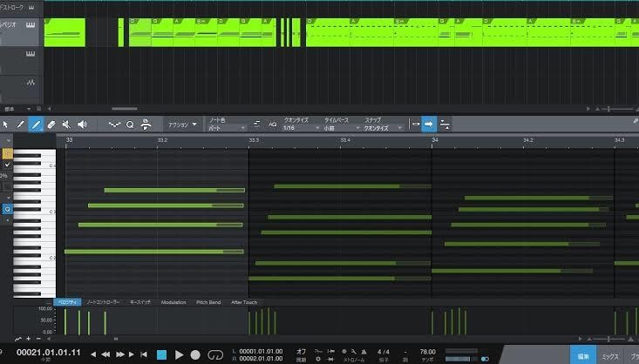Click the previous marker single-left-arrow button
639x364 pixels.
[93, 354]
